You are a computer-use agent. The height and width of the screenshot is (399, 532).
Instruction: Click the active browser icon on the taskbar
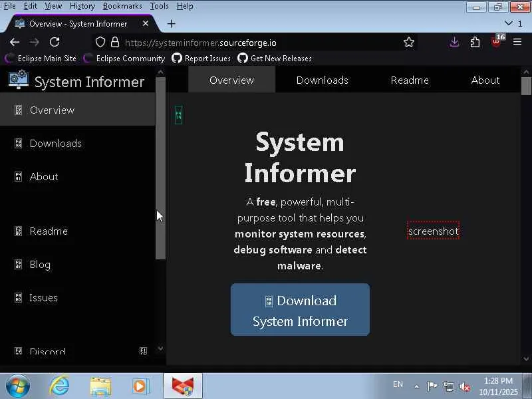(x=183, y=386)
